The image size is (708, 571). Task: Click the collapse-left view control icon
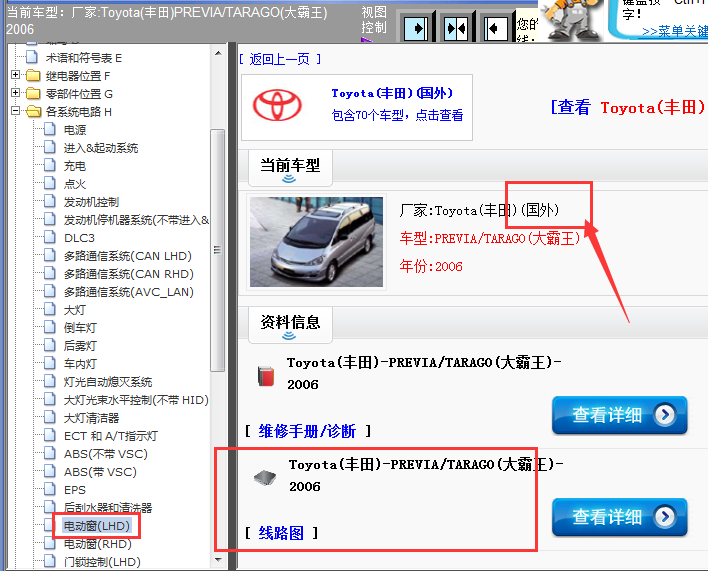point(495,28)
